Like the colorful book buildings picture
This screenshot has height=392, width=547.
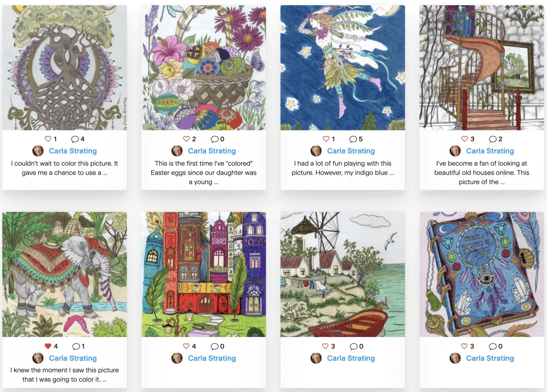point(187,346)
